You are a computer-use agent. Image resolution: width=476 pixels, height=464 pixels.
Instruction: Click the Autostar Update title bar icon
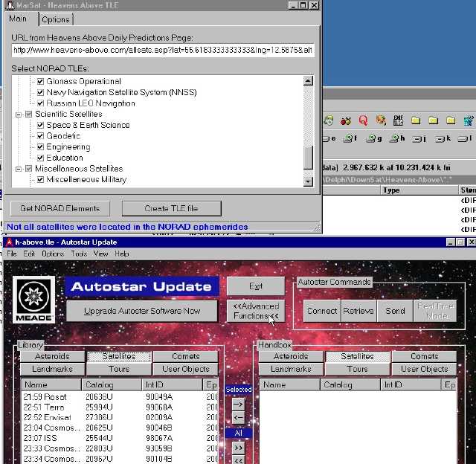(x=10, y=242)
